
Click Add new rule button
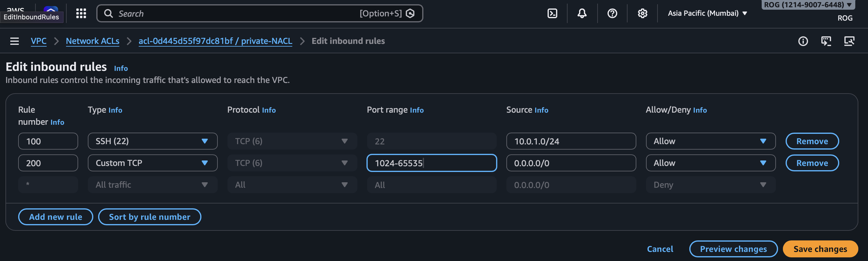coord(56,217)
